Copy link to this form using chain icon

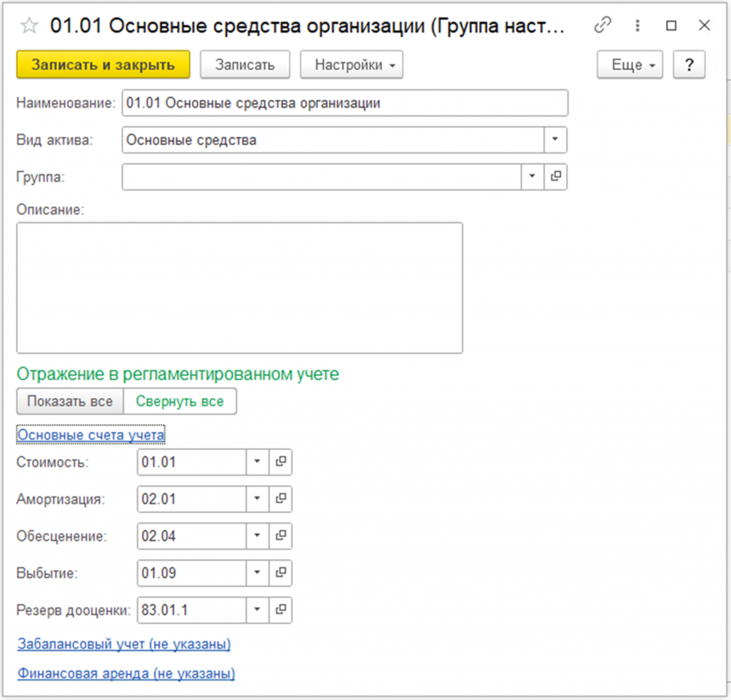[603, 25]
